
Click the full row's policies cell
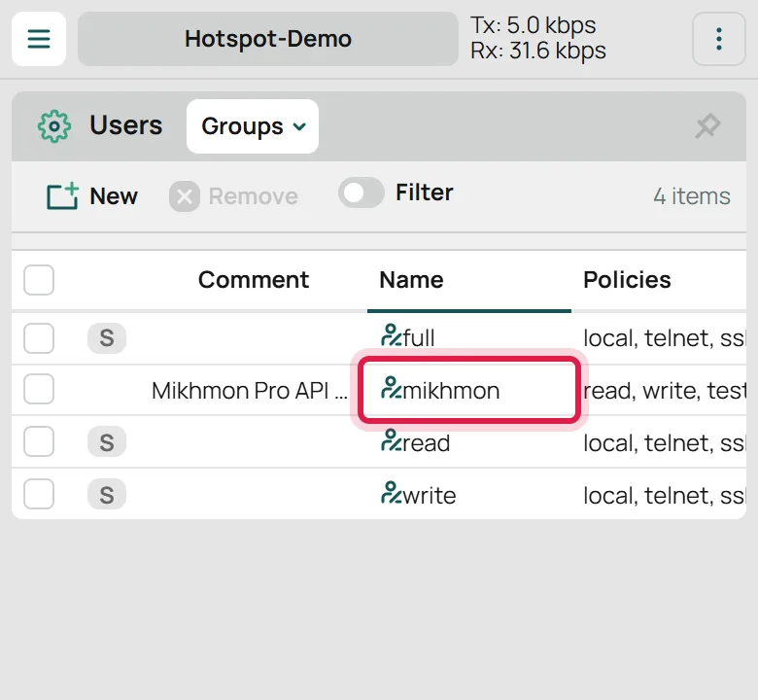[665, 337]
